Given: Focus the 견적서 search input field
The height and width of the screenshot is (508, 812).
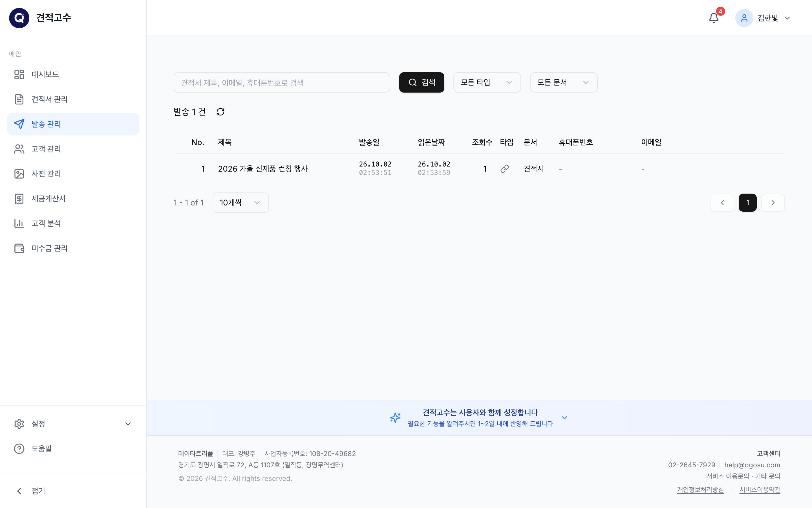Looking at the screenshot, I should tap(282, 82).
